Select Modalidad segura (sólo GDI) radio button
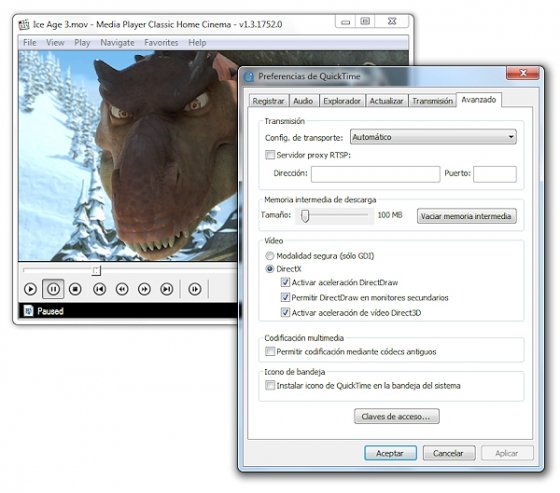The image size is (560, 493). (x=270, y=256)
